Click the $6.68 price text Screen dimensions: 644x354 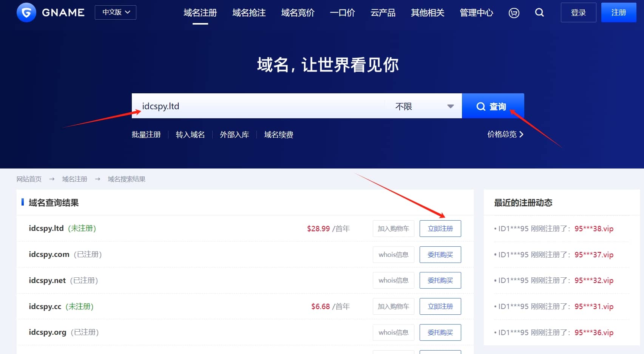tap(321, 306)
